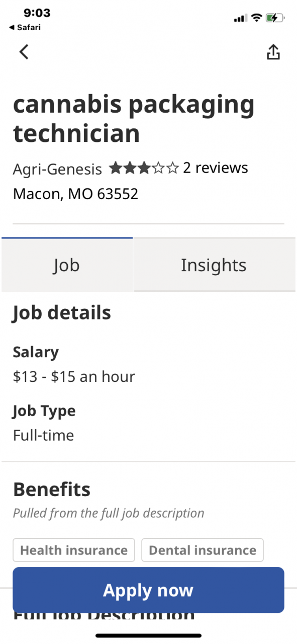Open the Agri-Genesis company link
This screenshot has height=644, width=297.
click(57, 169)
